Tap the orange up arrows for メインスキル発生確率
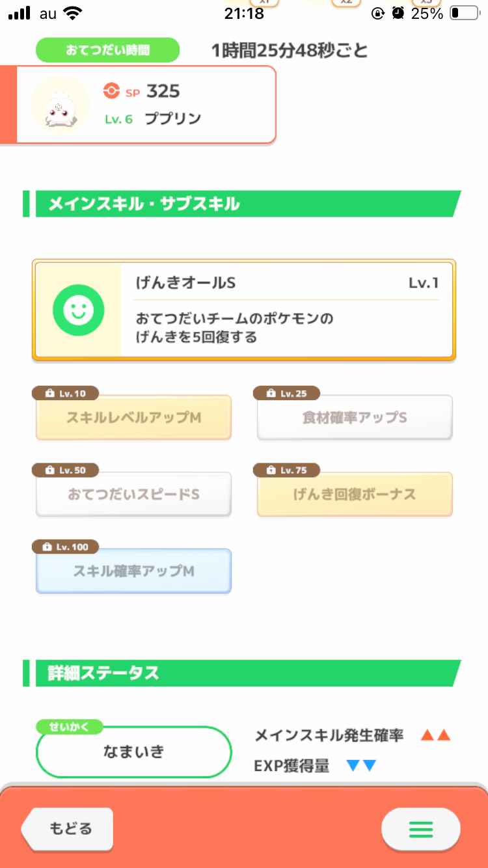Image resolution: width=488 pixels, height=868 pixels. click(x=435, y=735)
